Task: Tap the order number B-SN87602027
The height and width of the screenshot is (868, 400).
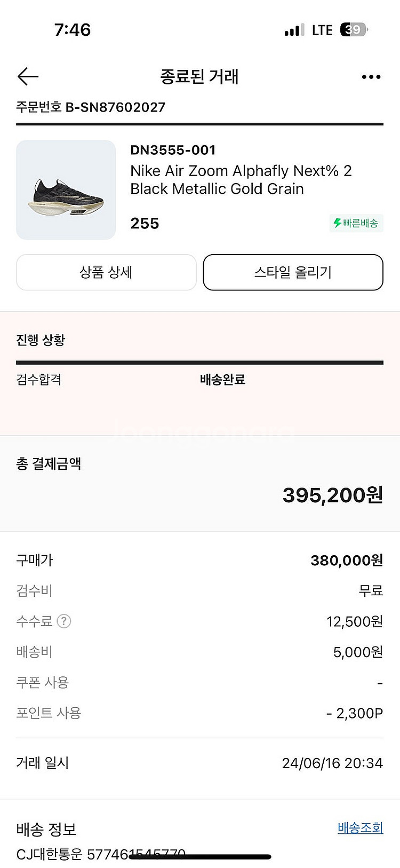Action: (91, 107)
